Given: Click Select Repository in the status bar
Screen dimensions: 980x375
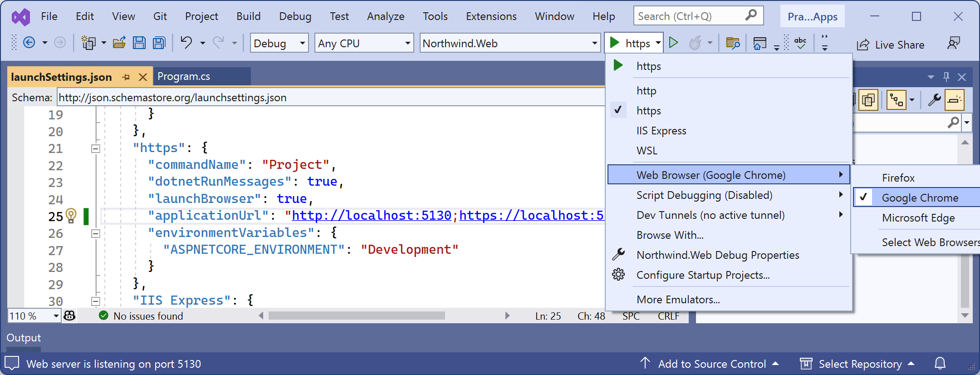Looking at the screenshot, I should coord(857,364).
